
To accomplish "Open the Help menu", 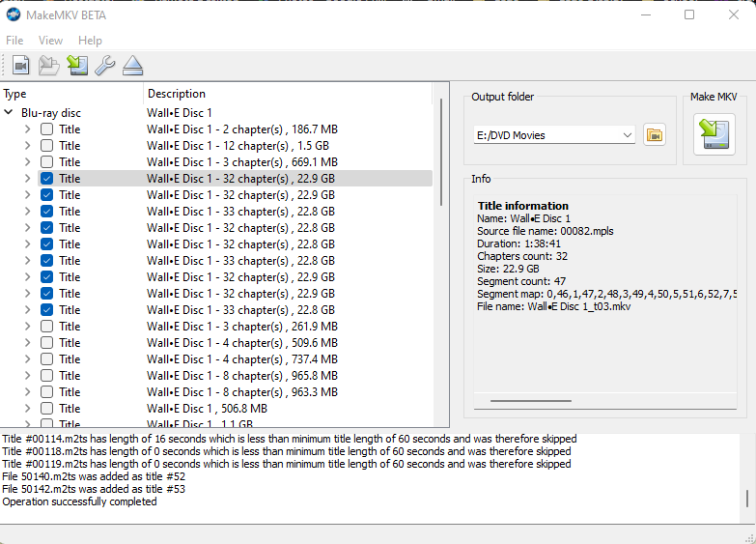I will (x=90, y=41).
